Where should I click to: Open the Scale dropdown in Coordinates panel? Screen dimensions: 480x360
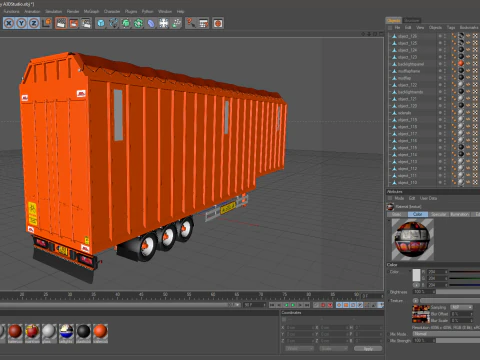click(333, 349)
